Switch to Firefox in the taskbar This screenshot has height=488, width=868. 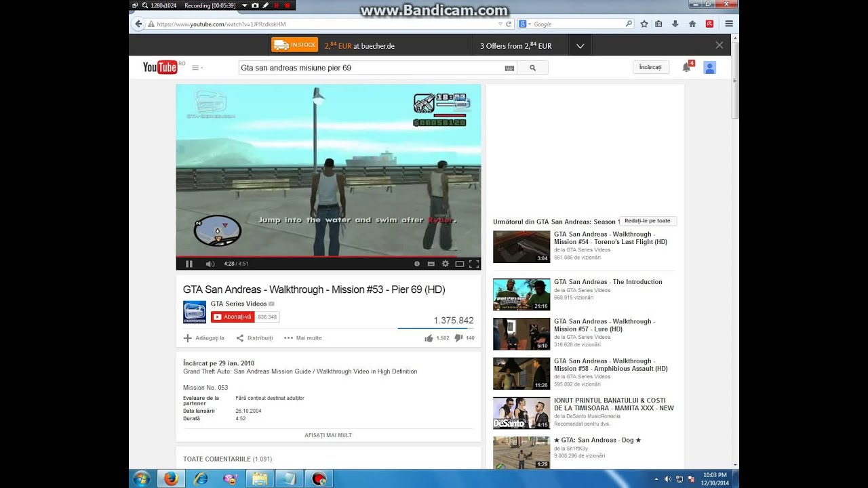coord(171,479)
